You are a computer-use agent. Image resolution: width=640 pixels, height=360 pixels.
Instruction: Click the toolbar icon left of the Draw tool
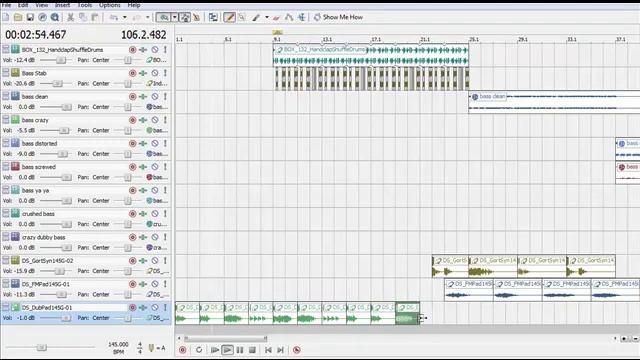pos(213,17)
